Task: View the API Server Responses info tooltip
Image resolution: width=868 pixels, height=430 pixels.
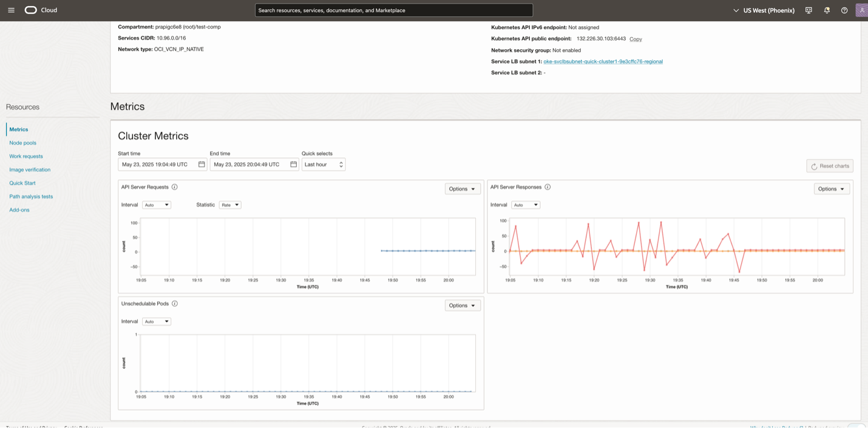Action: (548, 186)
